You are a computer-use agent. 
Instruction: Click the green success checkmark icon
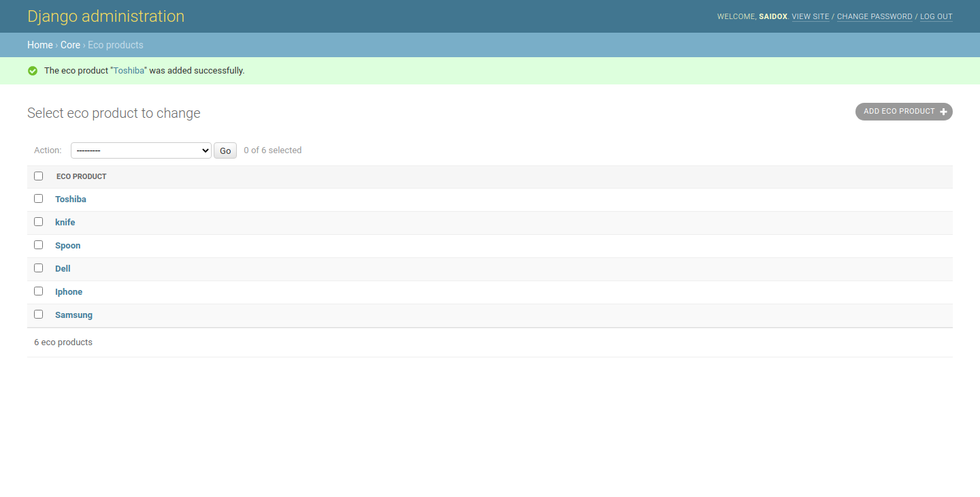coord(33,71)
